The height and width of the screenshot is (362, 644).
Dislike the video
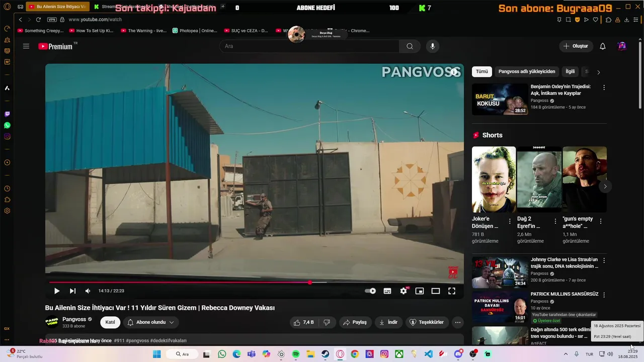327,322
